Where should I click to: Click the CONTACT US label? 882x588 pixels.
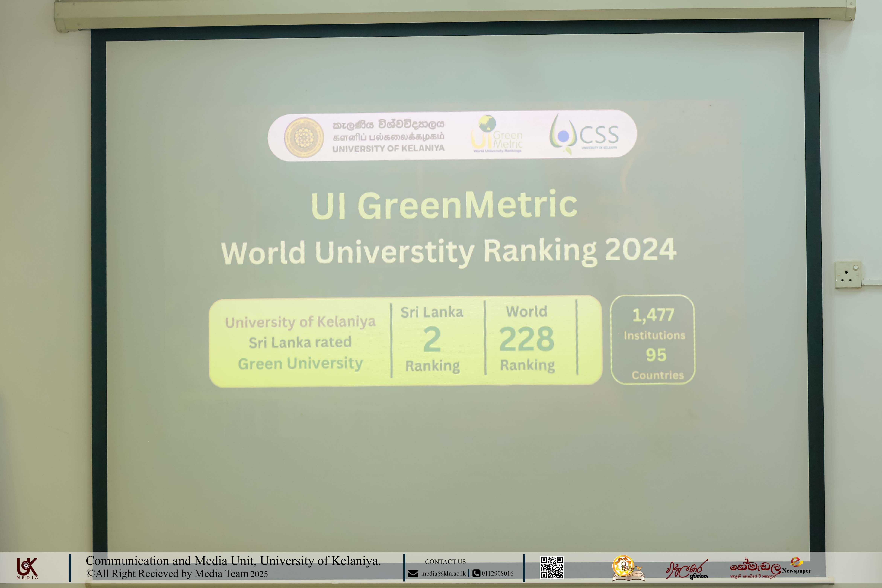[x=445, y=561]
